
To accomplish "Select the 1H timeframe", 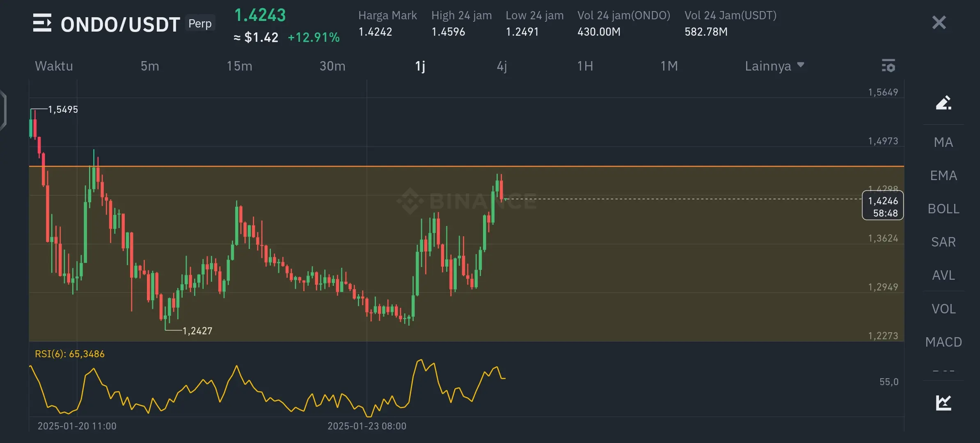I will point(585,66).
